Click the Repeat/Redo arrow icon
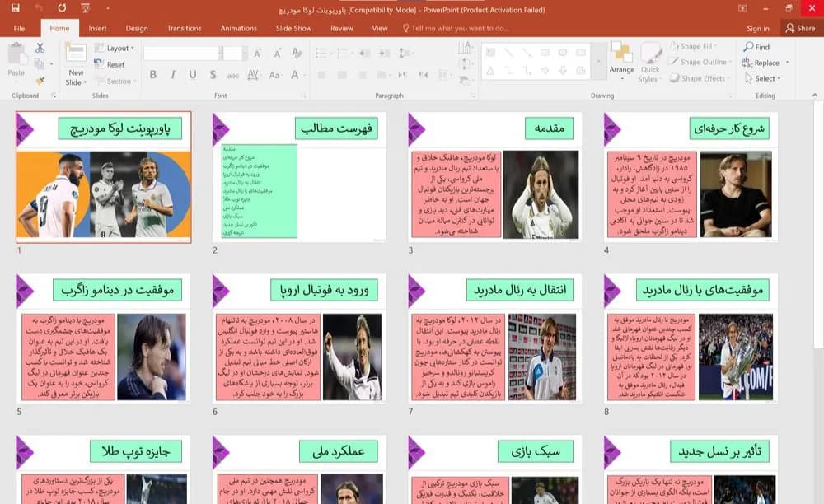The image size is (824, 504). point(62,8)
